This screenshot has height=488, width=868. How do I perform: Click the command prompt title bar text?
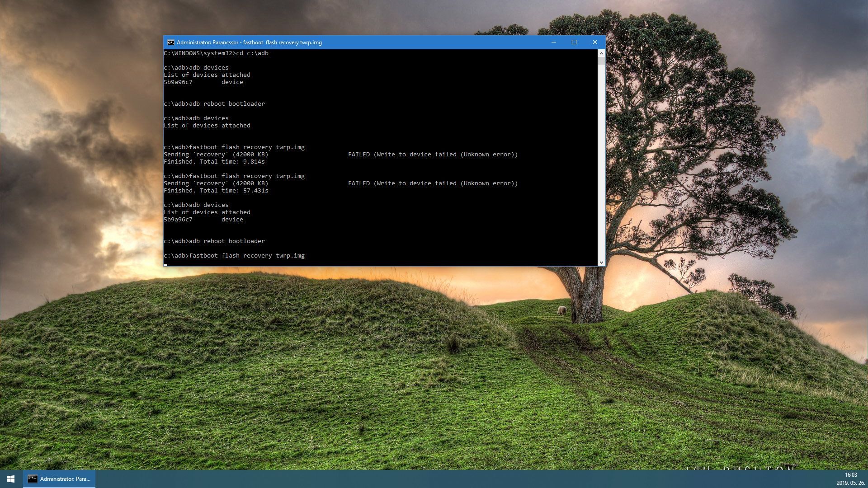249,42
